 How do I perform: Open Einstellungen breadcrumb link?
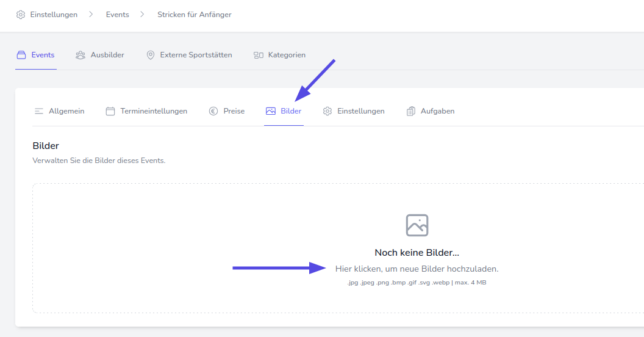[54, 15]
